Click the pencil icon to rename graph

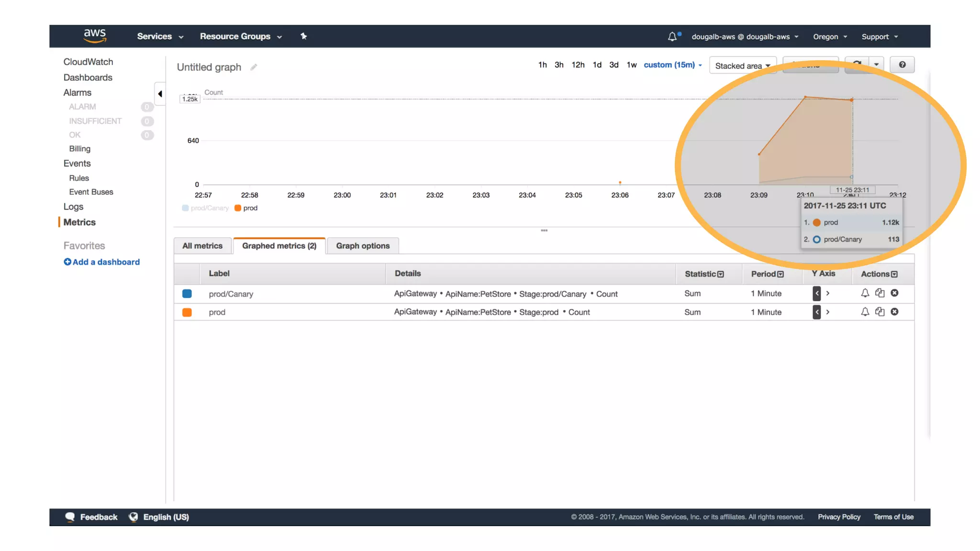(254, 67)
